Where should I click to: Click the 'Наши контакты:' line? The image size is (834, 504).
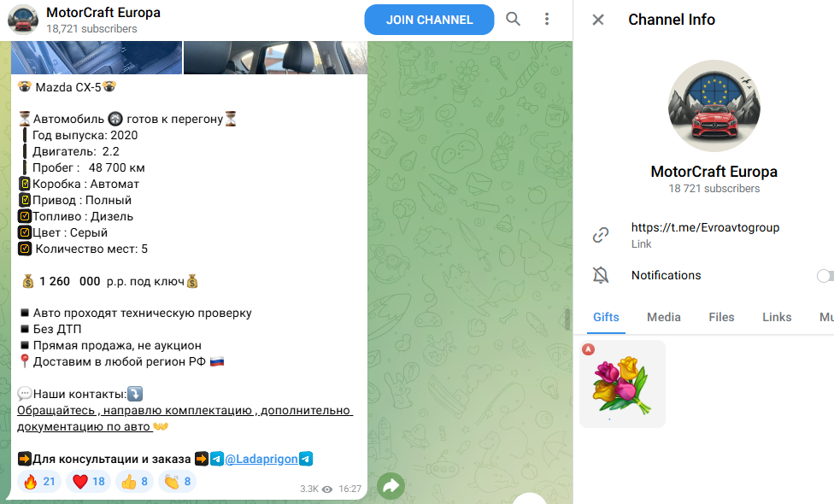tap(79, 394)
